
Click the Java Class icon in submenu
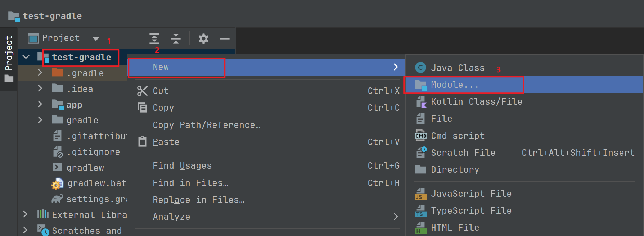tap(420, 68)
